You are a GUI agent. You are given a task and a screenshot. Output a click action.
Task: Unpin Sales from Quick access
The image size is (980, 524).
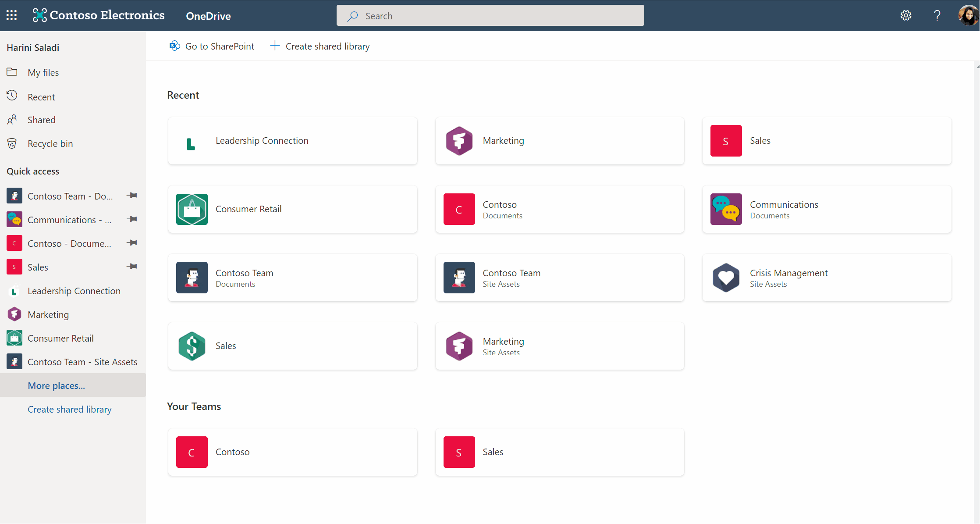(x=132, y=266)
